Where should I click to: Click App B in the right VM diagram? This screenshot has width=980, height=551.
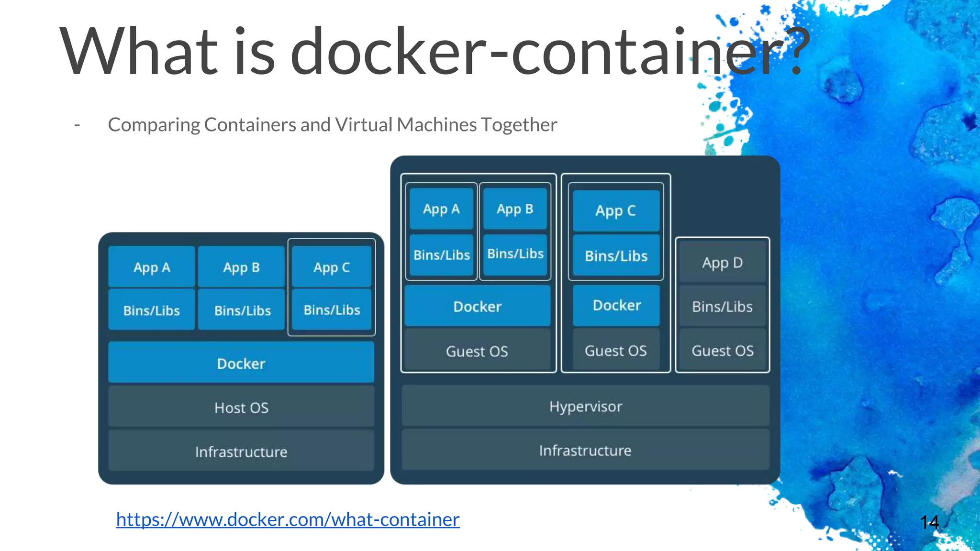[x=514, y=209]
